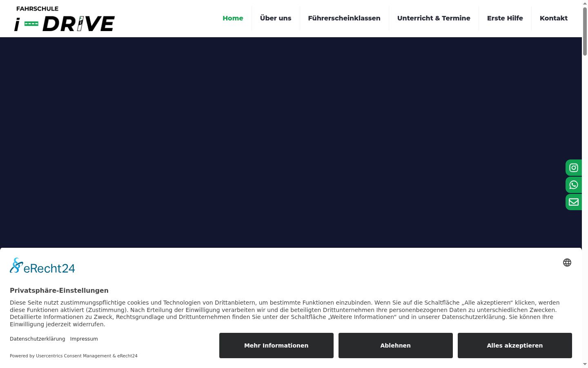The height and width of the screenshot is (368, 588).
Task: Open Führerscheinklassen in the navigation
Action: coord(344,18)
